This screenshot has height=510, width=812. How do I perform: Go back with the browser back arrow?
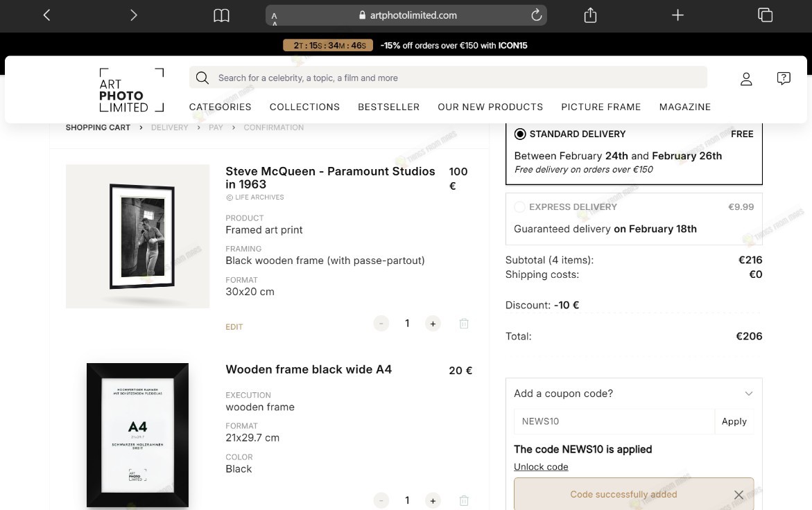46,15
